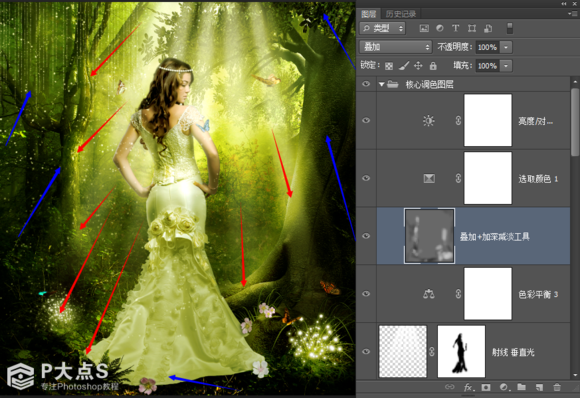
Task: Collapse panel with double-arrow icon
Action: (x=564, y=4)
